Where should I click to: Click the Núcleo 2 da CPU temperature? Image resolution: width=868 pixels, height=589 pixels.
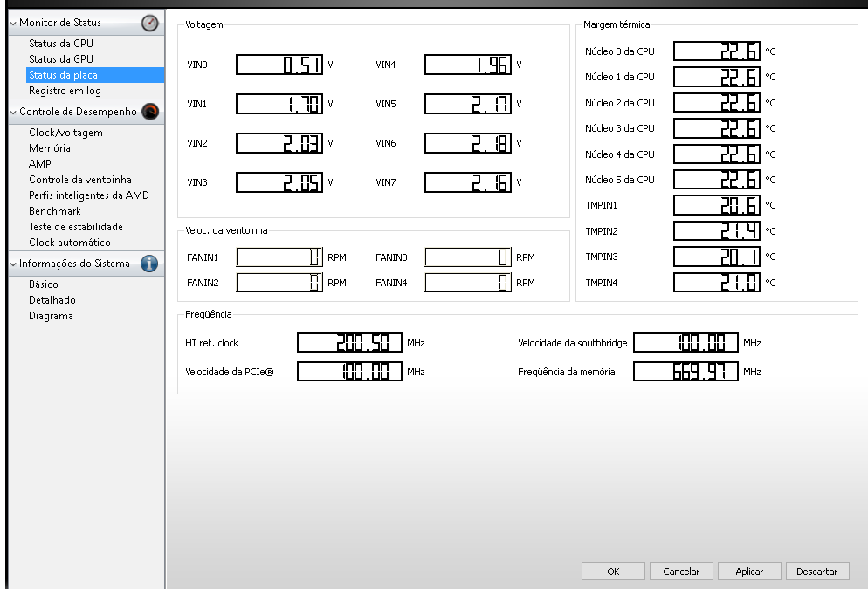pos(718,103)
